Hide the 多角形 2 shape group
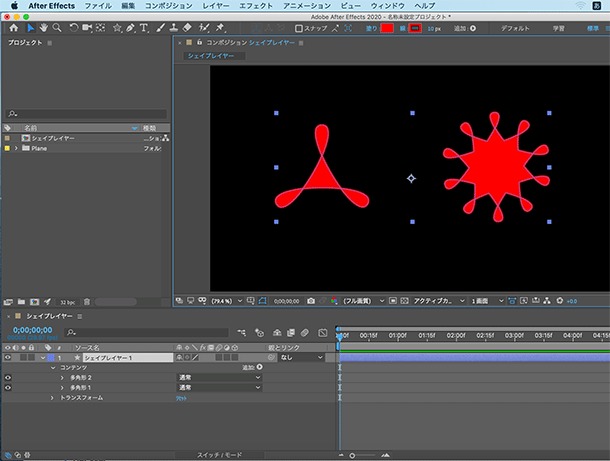Screen dimensions: 610x461 coord(8,377)
